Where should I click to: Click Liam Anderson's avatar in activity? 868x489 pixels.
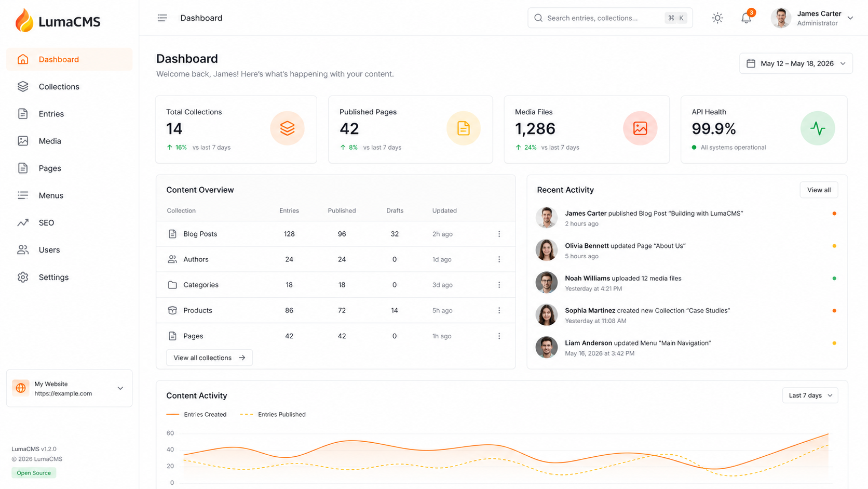coord(547,347)
